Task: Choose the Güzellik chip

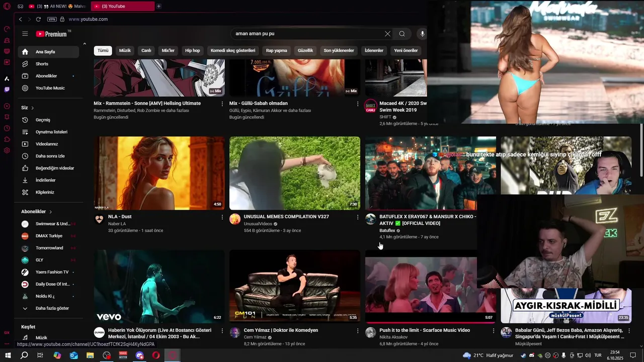Action: pos(305,50)
